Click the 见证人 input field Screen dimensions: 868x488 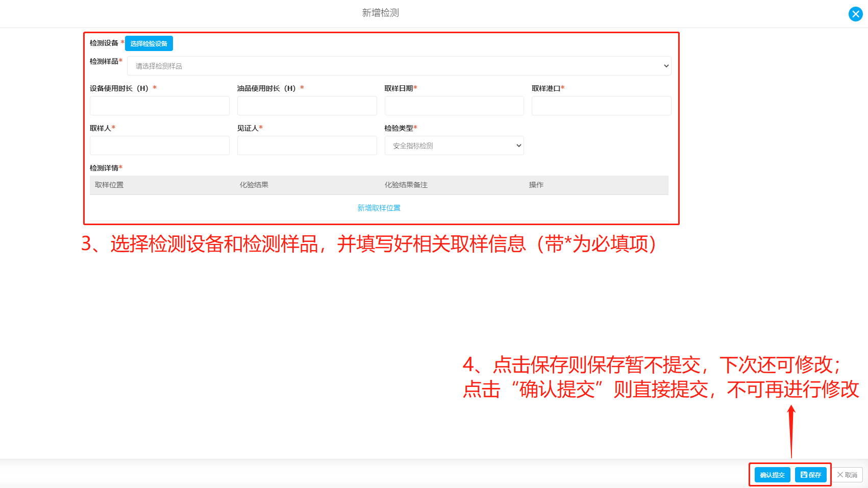[307, 145]
